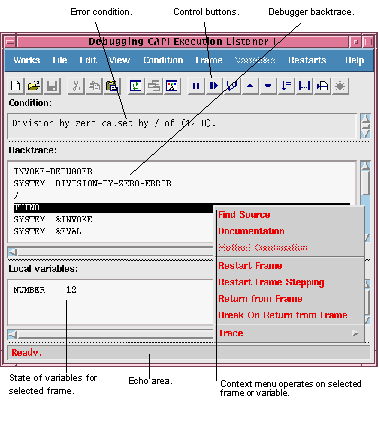Click left arrow of Backtrace horizontal scrollbar

click(x=13, y=252)
